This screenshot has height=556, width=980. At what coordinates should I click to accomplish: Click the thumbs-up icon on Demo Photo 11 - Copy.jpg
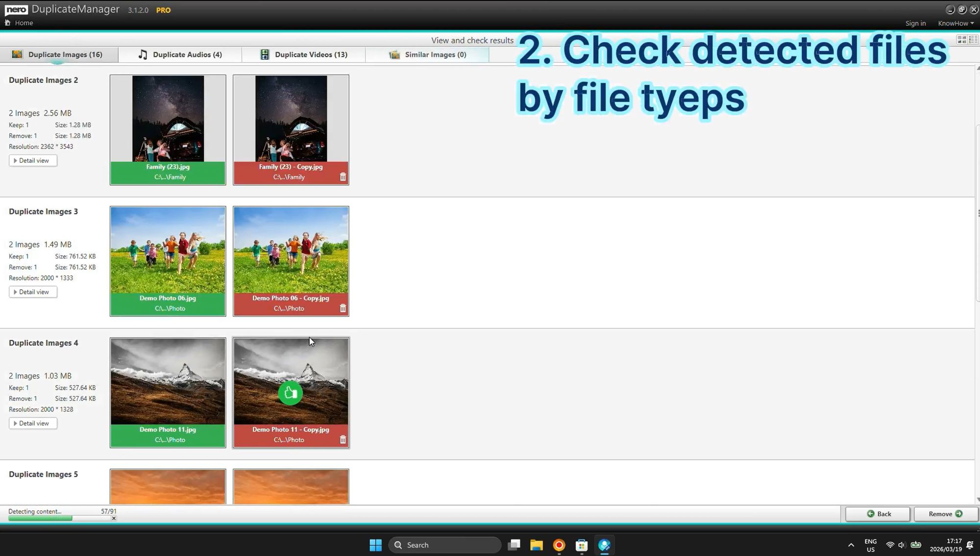291,392
